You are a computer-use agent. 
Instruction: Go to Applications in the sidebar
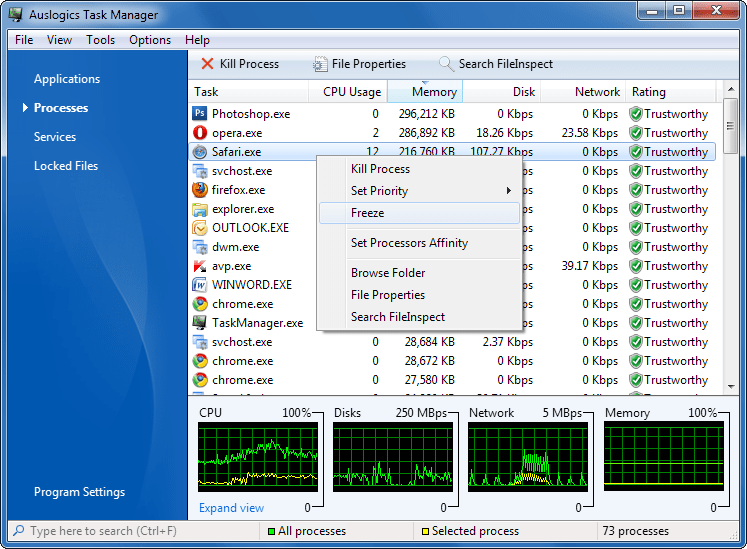coord(67,79)
